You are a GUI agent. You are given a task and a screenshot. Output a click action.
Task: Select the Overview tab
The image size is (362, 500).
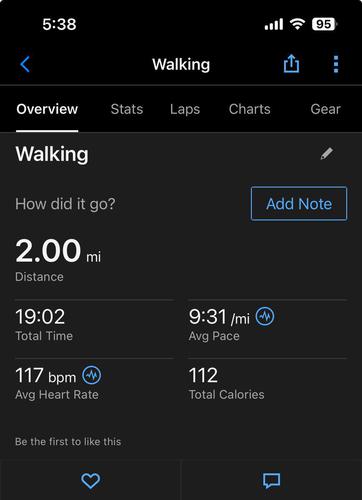[x=47, y=109]
